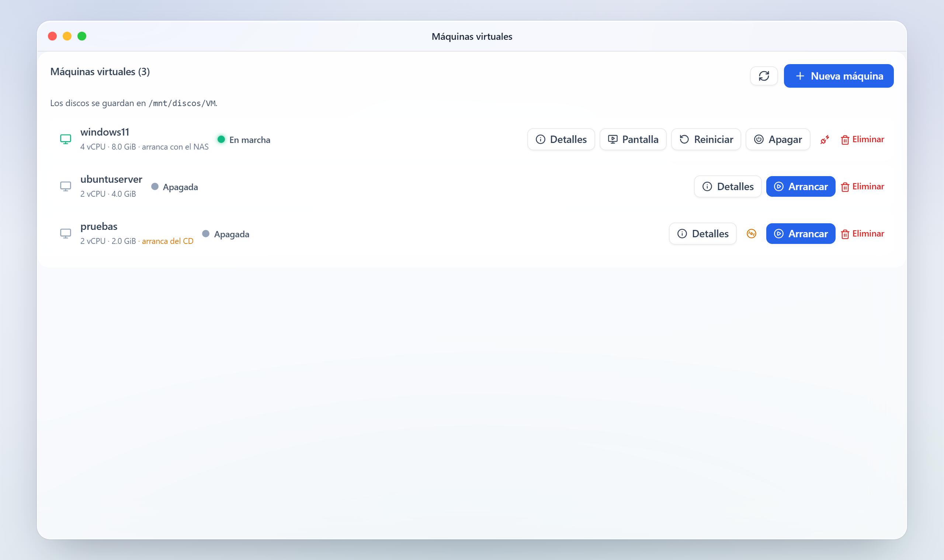Click the 'En marcha' status of windows11
The height and width of the screenshot is (560, 944).
point(244,140)
